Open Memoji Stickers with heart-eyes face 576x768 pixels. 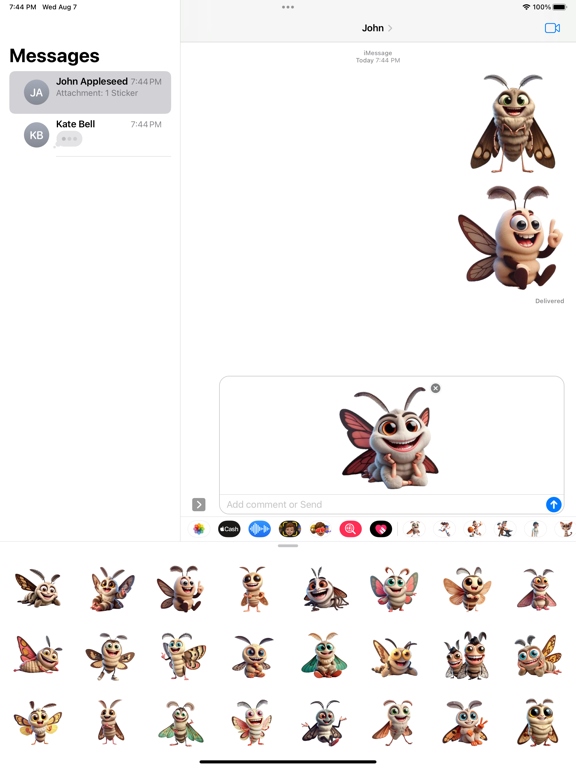(320, 529)
